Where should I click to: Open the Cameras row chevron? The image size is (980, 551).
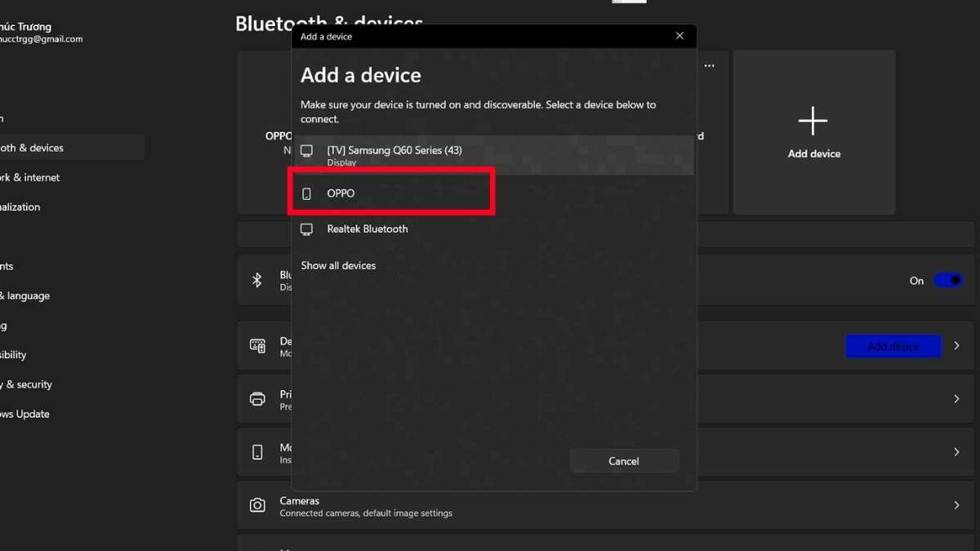[x=956, y=505]
